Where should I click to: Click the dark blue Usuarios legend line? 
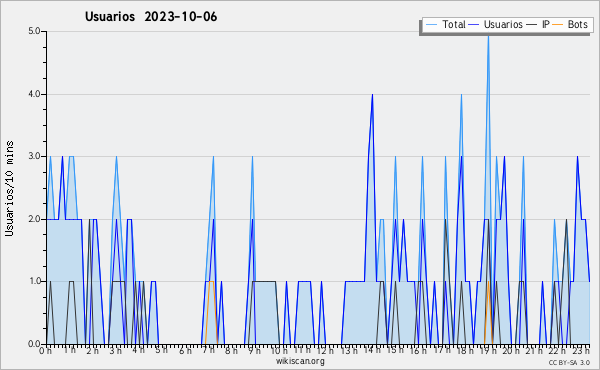point(474,25)
